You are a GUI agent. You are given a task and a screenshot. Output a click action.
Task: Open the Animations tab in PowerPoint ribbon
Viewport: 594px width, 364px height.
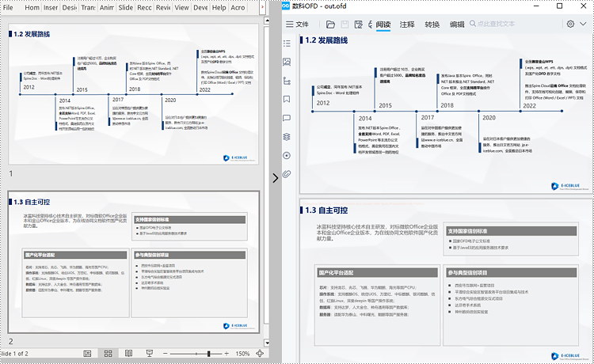(107, 8)
